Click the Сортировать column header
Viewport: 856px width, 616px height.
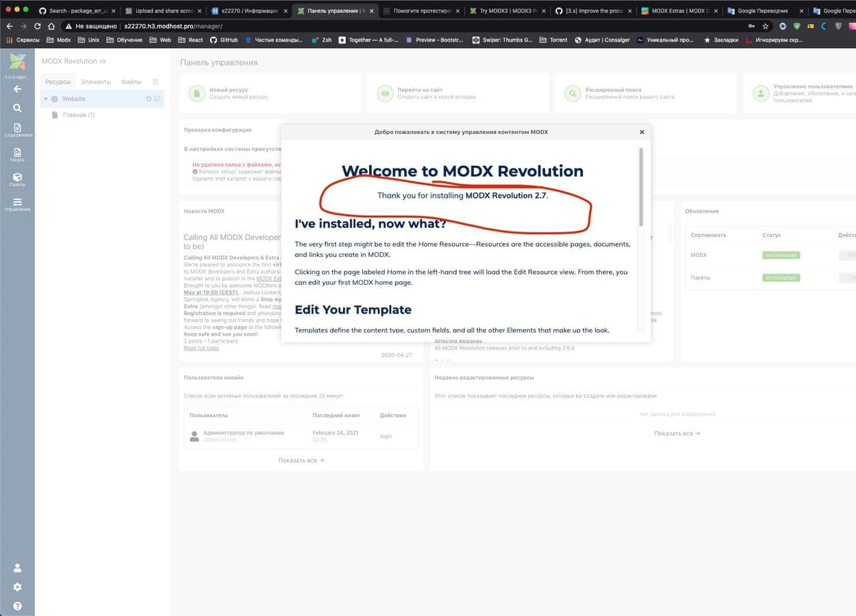click(x=708, y=235)
